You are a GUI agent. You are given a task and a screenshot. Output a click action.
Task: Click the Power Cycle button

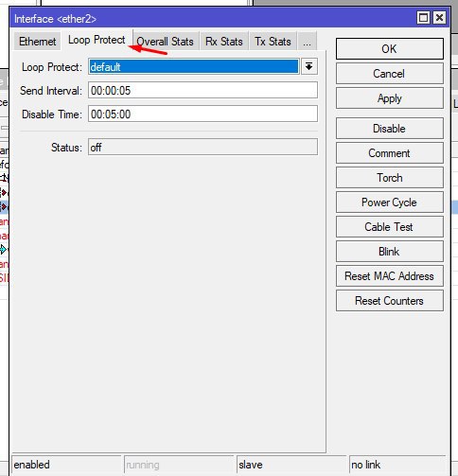click(x=390, y=203)
